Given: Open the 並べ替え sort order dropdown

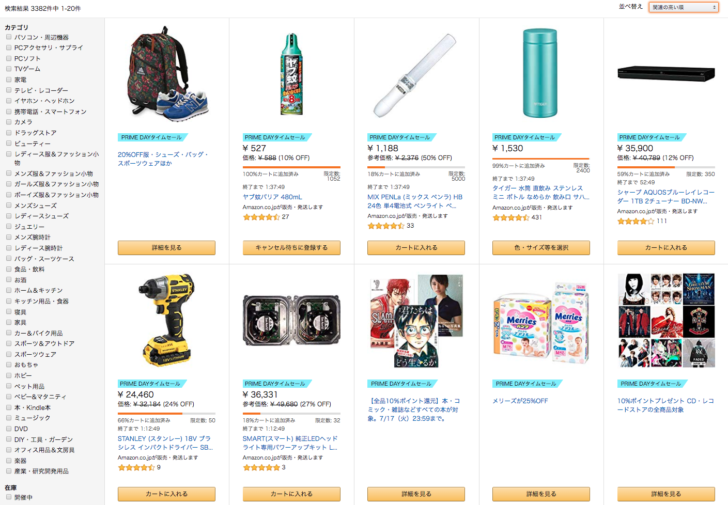Looking at the screenshot, I should click(x=683, y=7).
